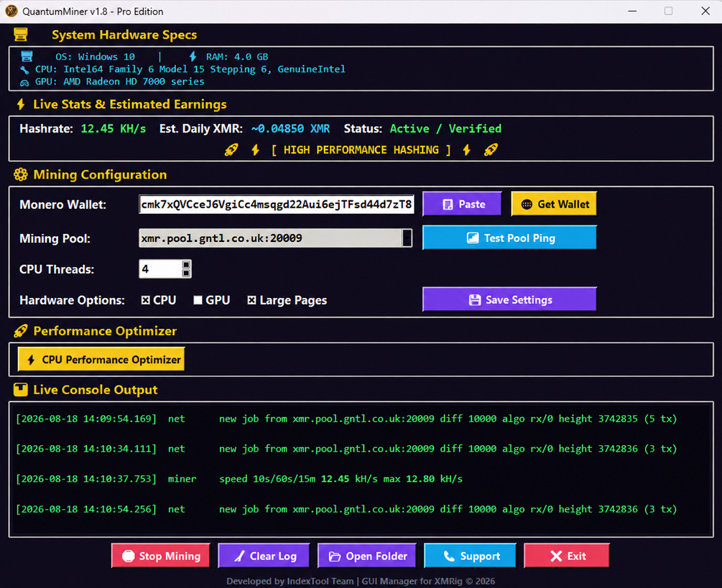Click the CPU Intel64 Family 6 spec line
The image size is (722, 588).
(190, 70)
